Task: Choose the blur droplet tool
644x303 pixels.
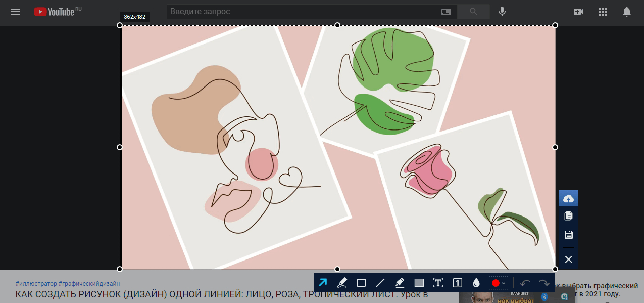Action: click(476, 283)
